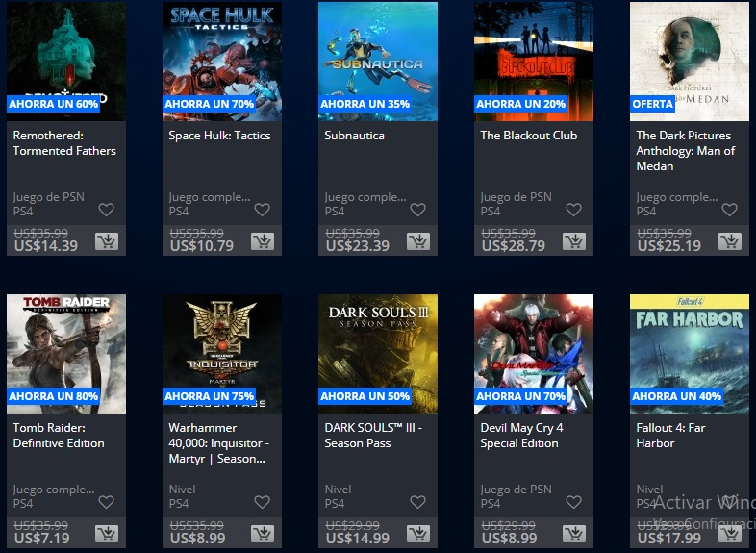This screenshot has width=756, height=553.
Task: Open the Subnautica title link
Action: tap(354, 136)
